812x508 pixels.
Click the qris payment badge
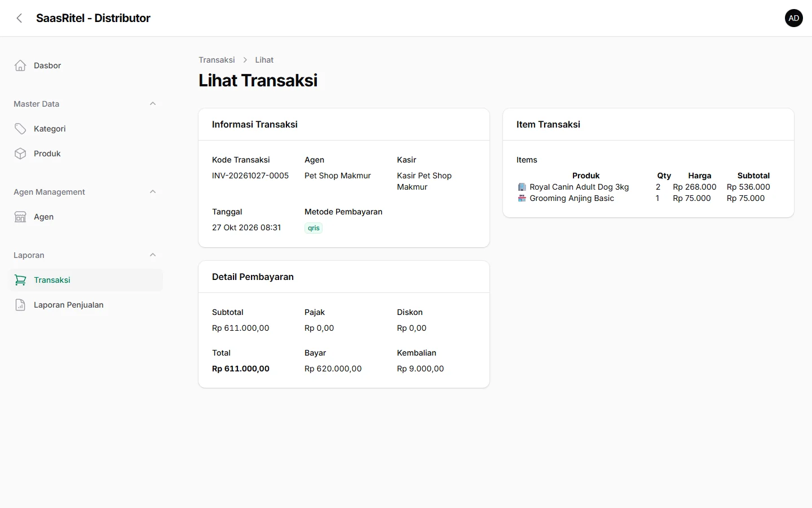(x=314, y=228)
